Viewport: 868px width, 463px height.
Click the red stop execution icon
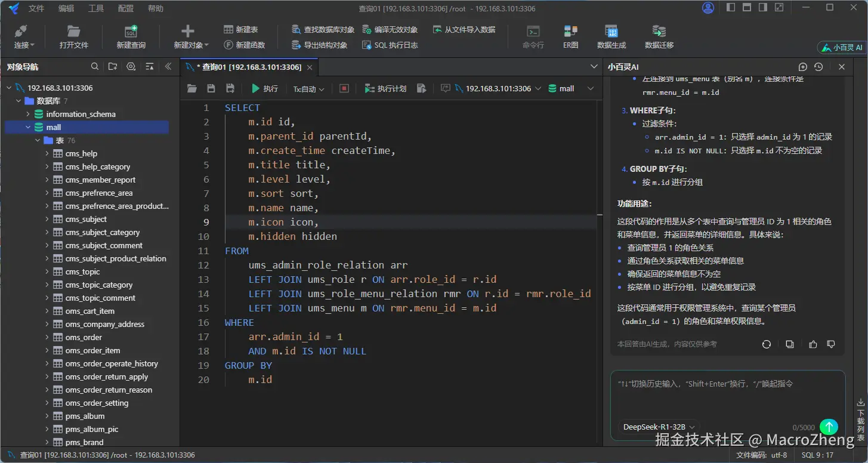click(344, 88)
